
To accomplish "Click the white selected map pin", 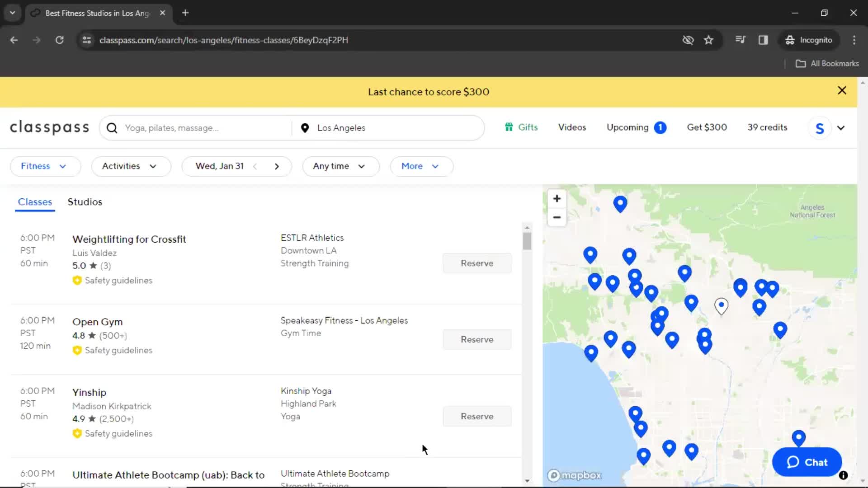I will tap(721, 306).
